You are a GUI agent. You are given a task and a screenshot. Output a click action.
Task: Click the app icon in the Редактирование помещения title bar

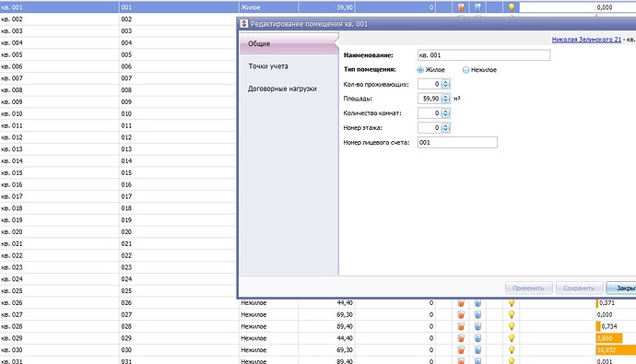(x=243, y=24)
